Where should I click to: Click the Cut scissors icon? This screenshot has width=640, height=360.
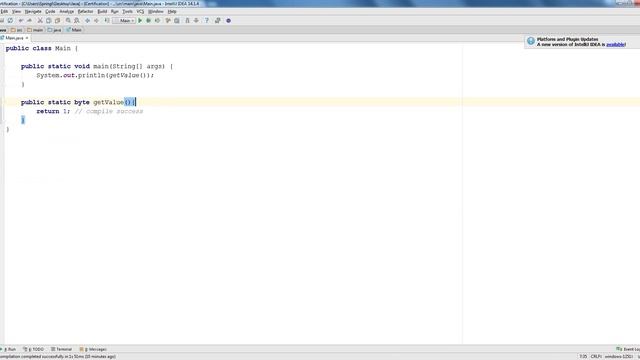[40, 20]
